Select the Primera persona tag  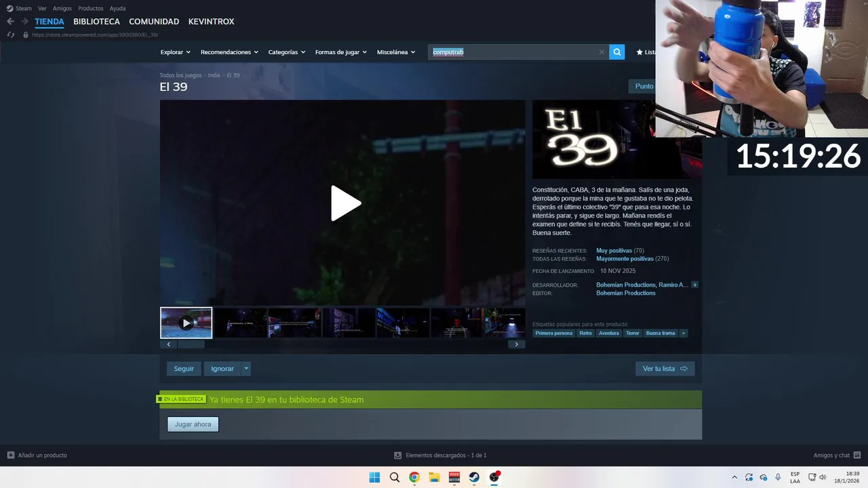click(554, 333)
